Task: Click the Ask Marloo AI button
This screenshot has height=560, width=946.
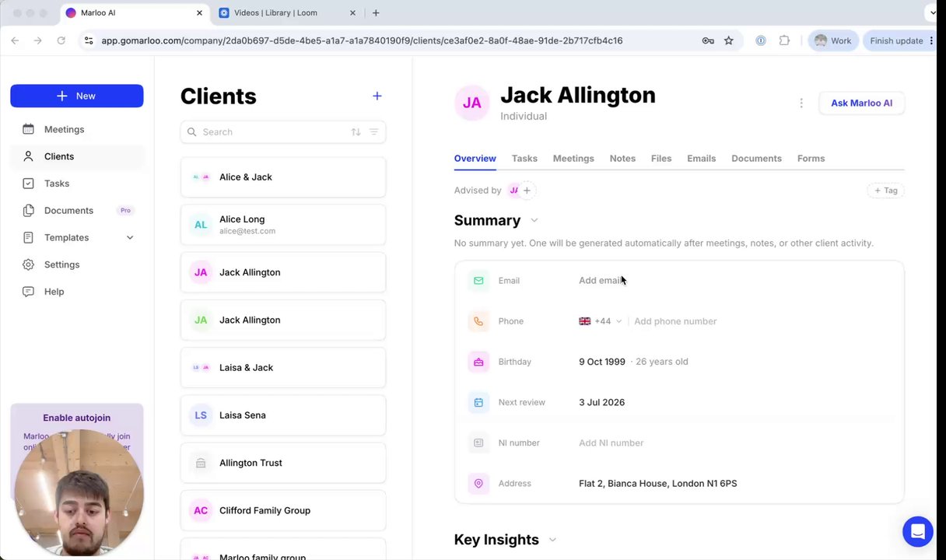Action: tap(861, 103)
